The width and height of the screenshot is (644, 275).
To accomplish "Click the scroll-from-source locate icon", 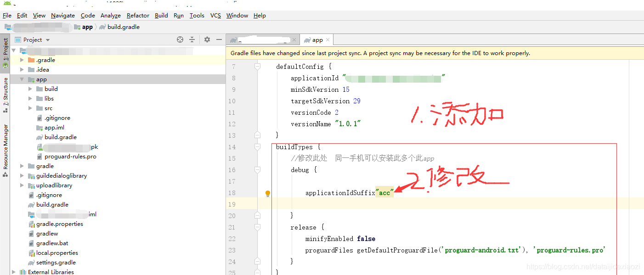I will [x=180, y=40].
